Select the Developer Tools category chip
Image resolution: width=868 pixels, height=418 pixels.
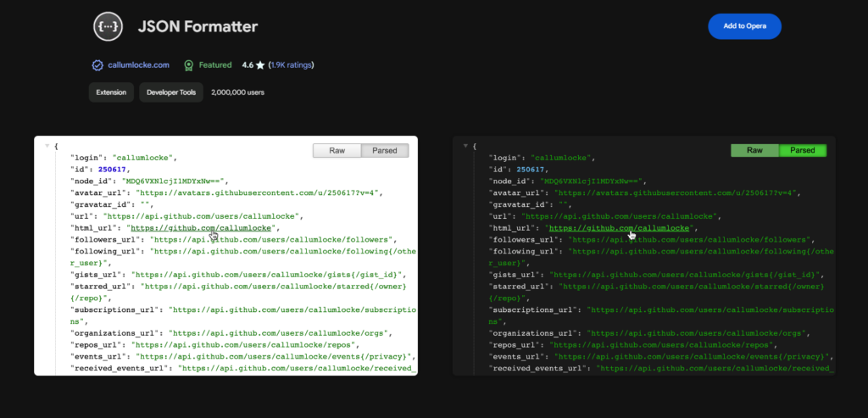click(x=171, y=92)
